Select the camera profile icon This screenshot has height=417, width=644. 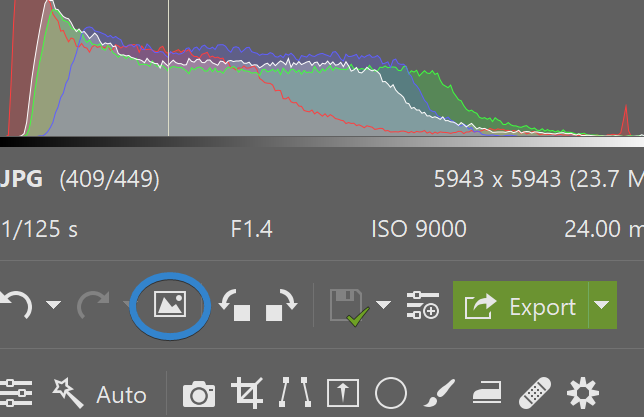tap(200, 393)
